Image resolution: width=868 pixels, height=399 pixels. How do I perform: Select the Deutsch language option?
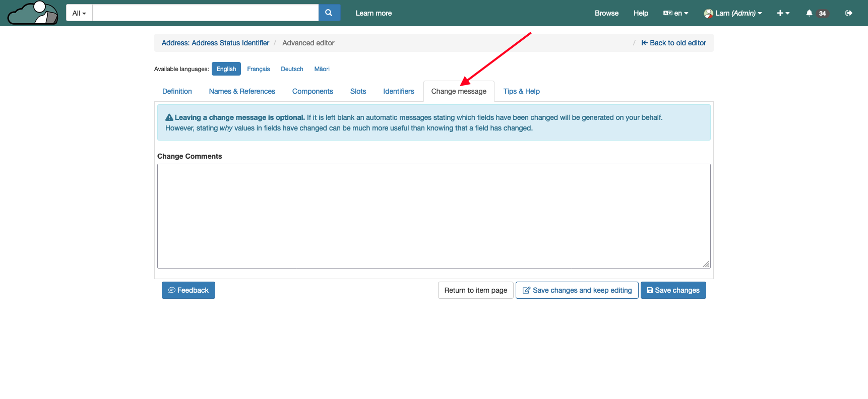pos(292,69)
